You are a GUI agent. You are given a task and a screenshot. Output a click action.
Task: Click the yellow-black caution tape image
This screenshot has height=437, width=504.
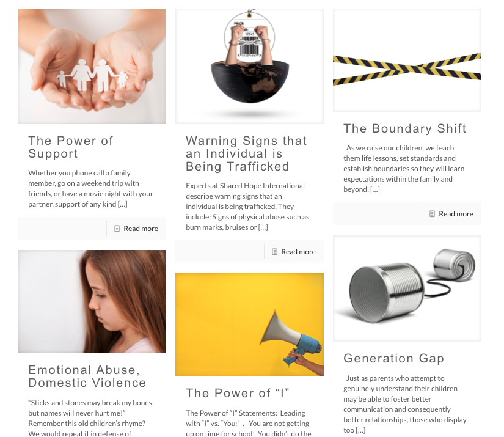407,60
